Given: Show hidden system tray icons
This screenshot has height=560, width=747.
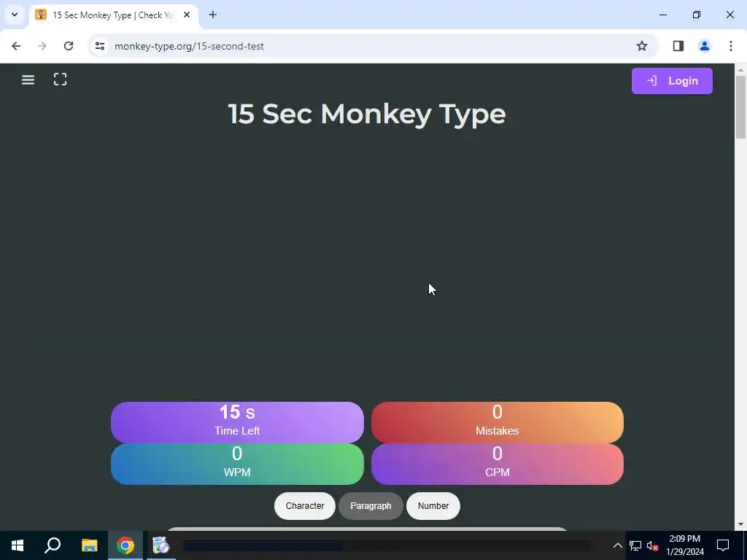Looking at the screenshot, I should (617, 545).
